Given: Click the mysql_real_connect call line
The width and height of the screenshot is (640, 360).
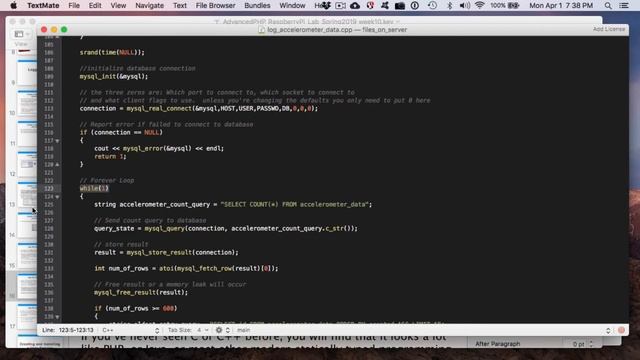Looking at the screenshot, I should 199,109.
